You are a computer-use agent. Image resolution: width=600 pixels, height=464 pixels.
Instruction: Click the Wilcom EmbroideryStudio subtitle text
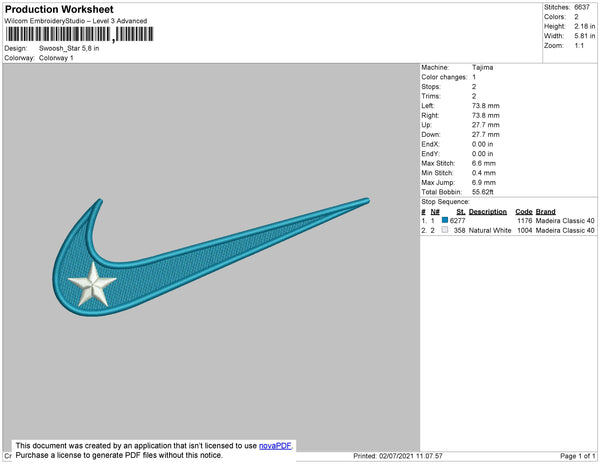(76, 21)
